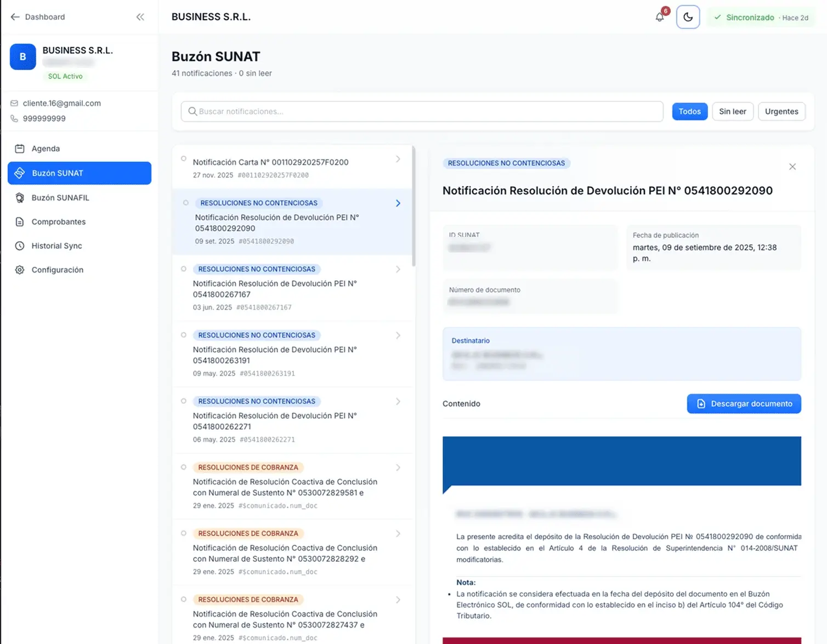Open Historial Sync clock icon
Screen dimensions: 827x644
(x=20, y=246)
